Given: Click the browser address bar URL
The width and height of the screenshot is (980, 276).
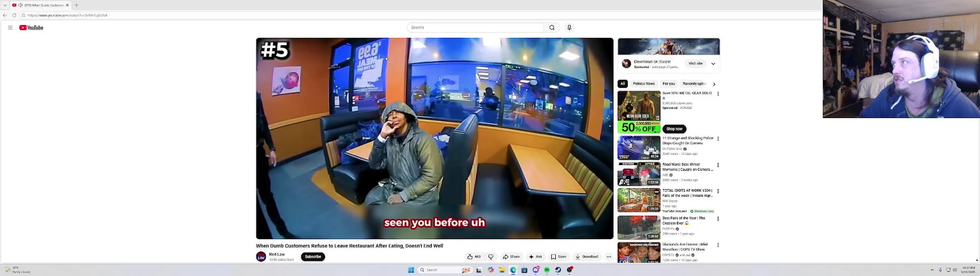Looking at the screenshot, I should coord(67,15).
